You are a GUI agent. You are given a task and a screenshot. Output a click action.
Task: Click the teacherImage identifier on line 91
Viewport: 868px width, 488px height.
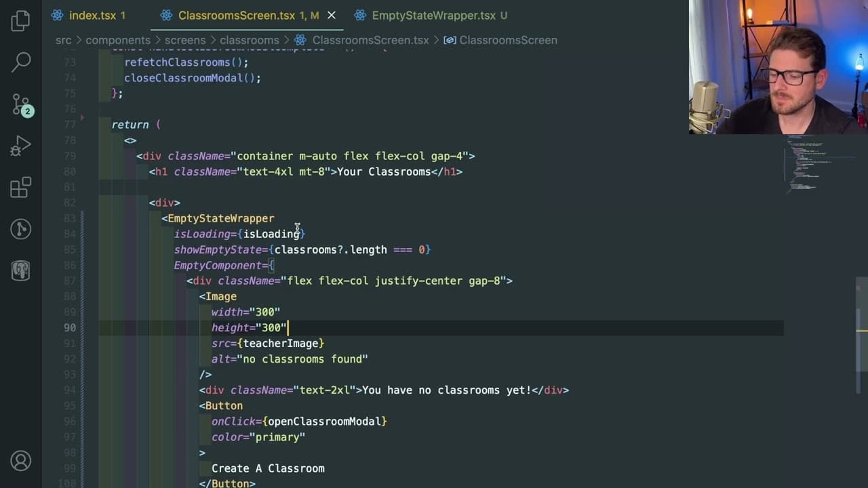tap(281, 344)
